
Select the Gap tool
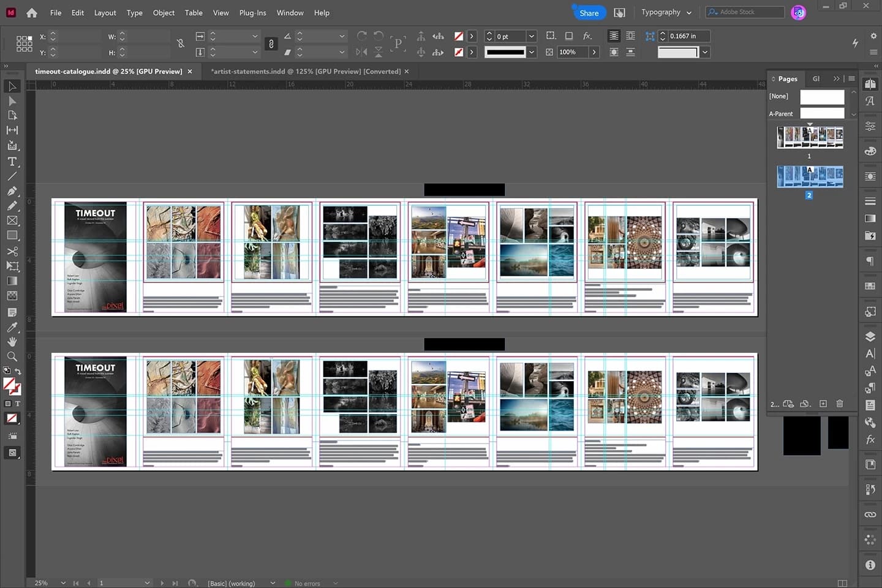pos(12,130)
